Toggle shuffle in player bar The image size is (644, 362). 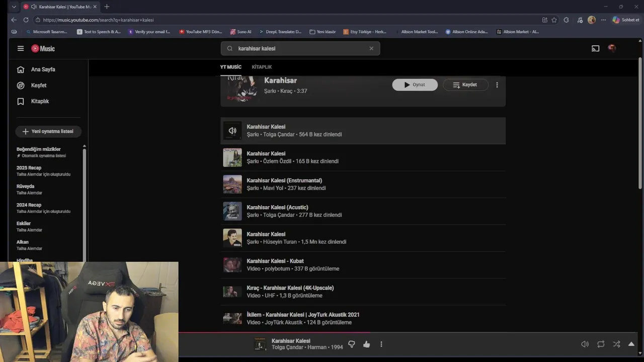[x=616, y=344]
